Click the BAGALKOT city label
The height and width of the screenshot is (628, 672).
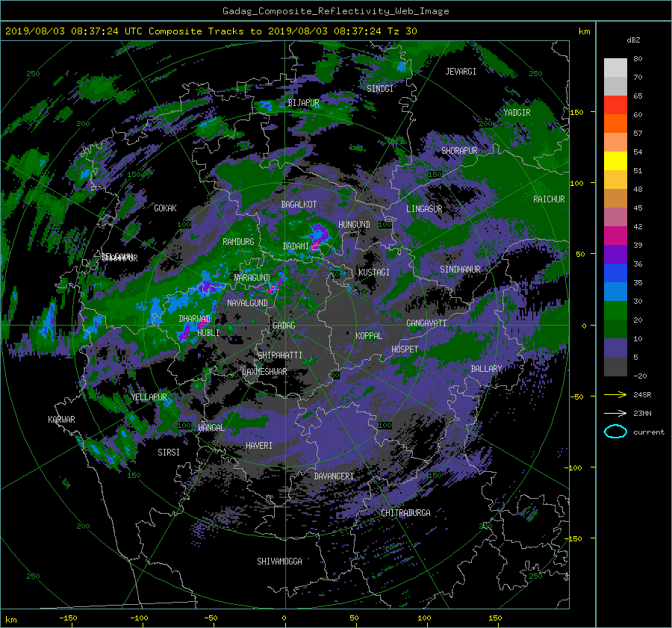pyautogui.click(x=299, y=205)
